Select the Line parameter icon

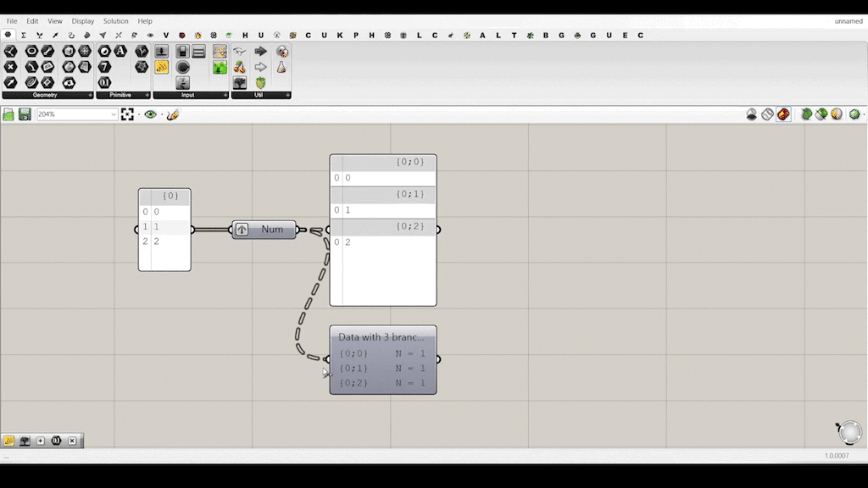click(47, 51)
